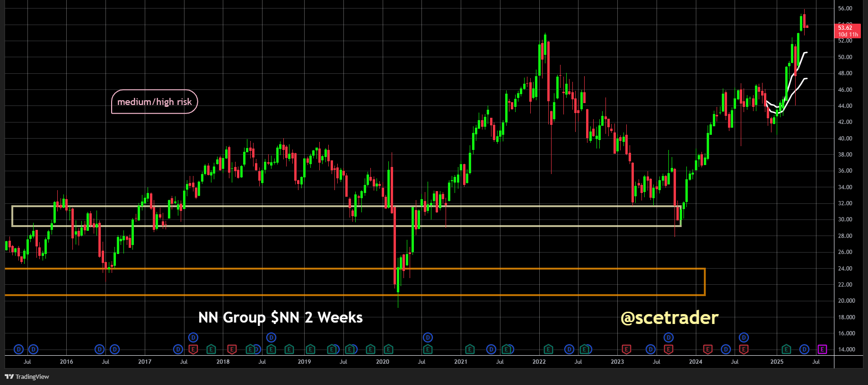
Task: Open the red earnings marker below mid-2017 dividend
Action: 193,350
